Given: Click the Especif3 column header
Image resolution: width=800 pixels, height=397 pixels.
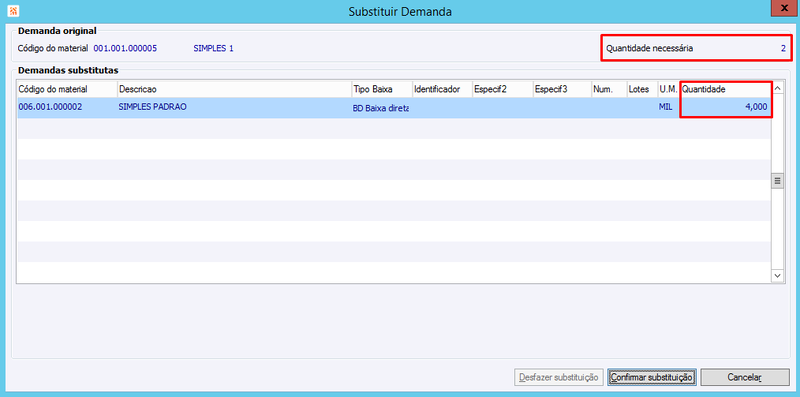Looking at the screenshot, I should (562, 89).
